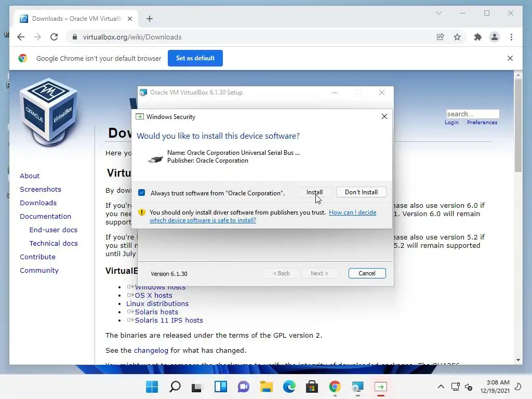The height and width of the screenshot is (399, 532).
Task: Open the Linux distributions link
Action: pyautogui.click(x=157, y=303)
